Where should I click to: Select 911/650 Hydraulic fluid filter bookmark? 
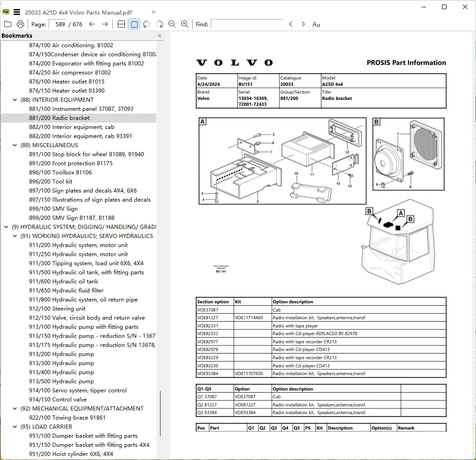(66, 290)
